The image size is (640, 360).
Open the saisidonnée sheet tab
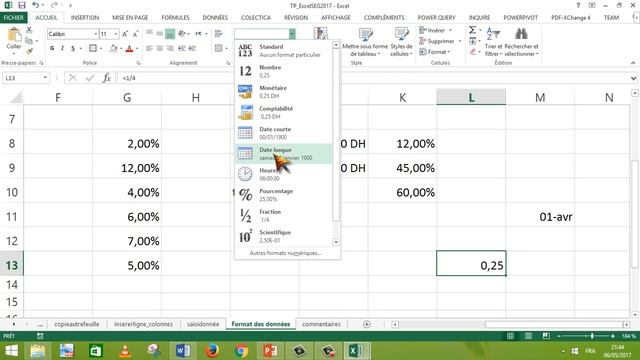(203, 324)
